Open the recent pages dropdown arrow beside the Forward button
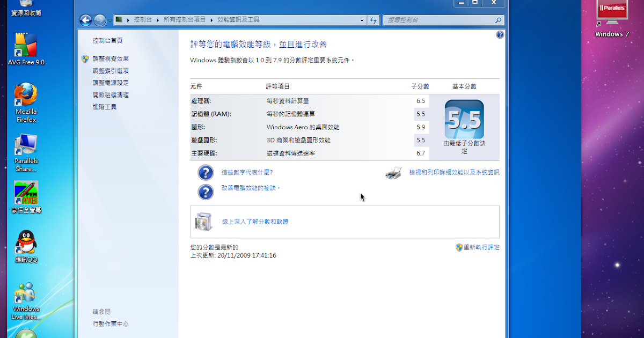 pos(109,20)
